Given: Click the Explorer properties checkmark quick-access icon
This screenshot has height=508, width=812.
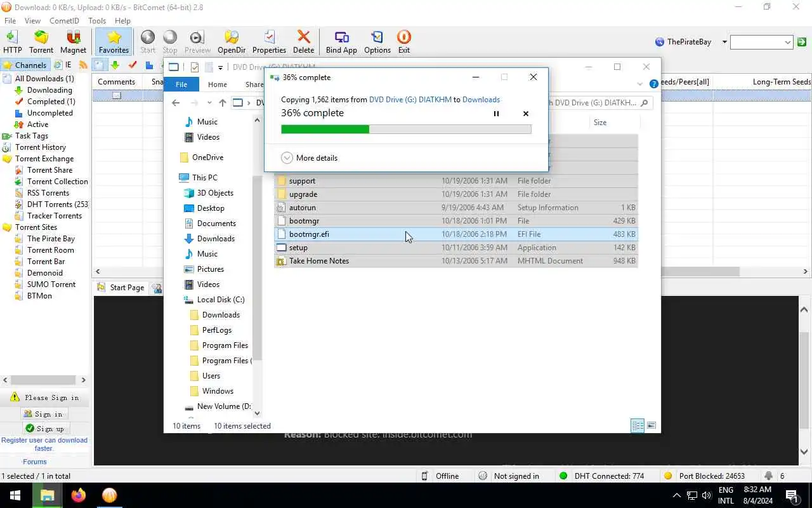Looking at the screenshot, I should [195, 67].
